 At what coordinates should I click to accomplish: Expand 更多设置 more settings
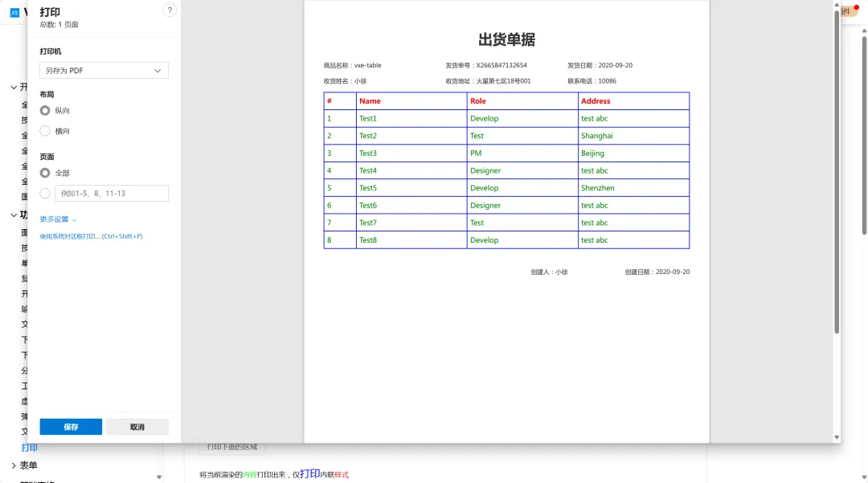[58, 219]
